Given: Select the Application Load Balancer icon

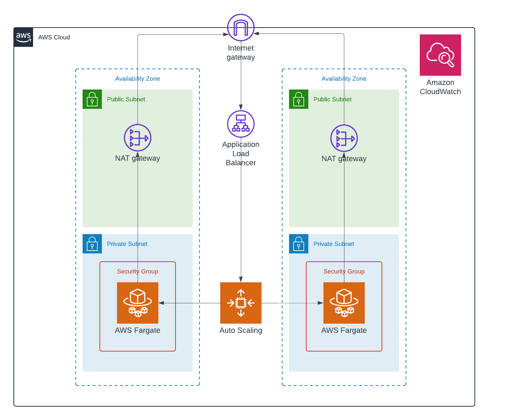Looking at the screenshot, I should [241, 124].
